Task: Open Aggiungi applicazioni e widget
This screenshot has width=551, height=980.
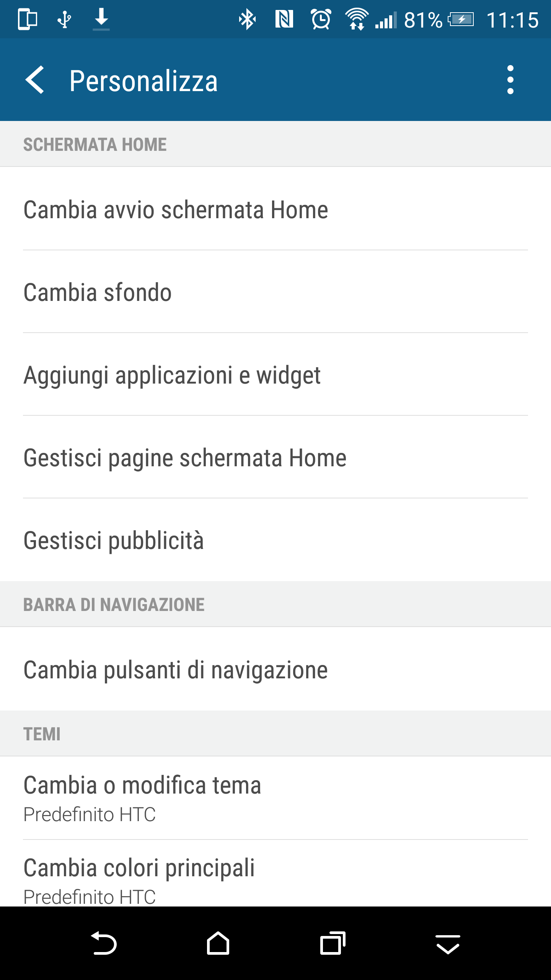Action: point(275,375)
